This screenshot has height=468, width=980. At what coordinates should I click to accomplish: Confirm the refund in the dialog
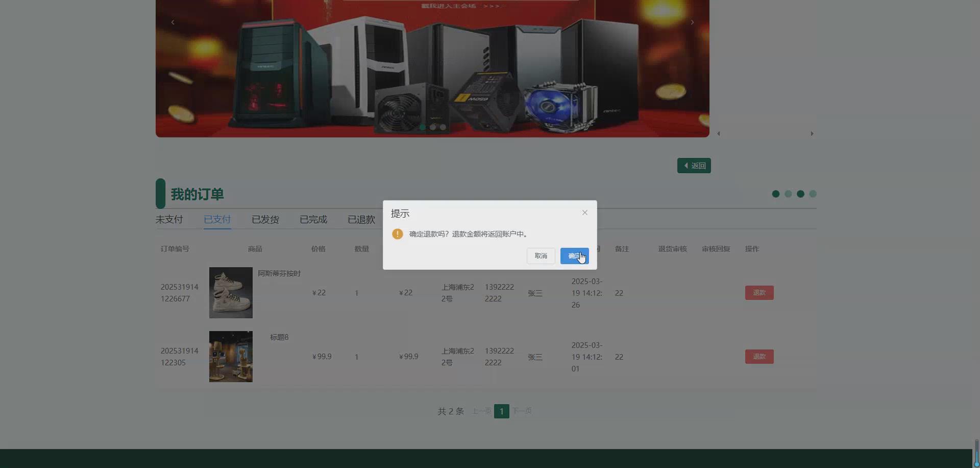click(x=574, y=256)
